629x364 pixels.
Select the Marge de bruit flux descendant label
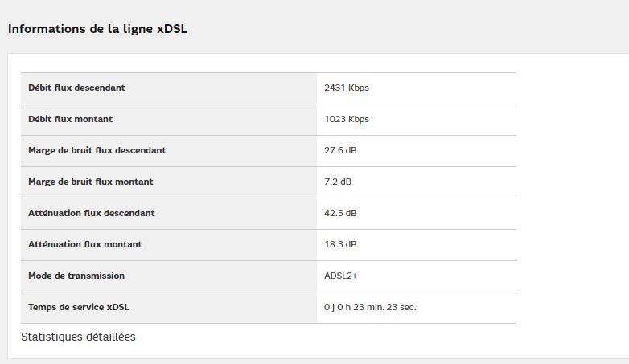click(x=97, y=150)
